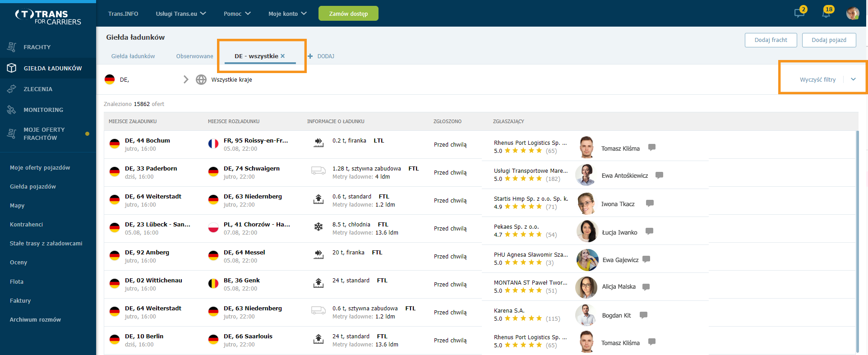Screen dimensions: 868x355
Task: Click the Dodaj pojazd button
Action: (x=829, y=40)
